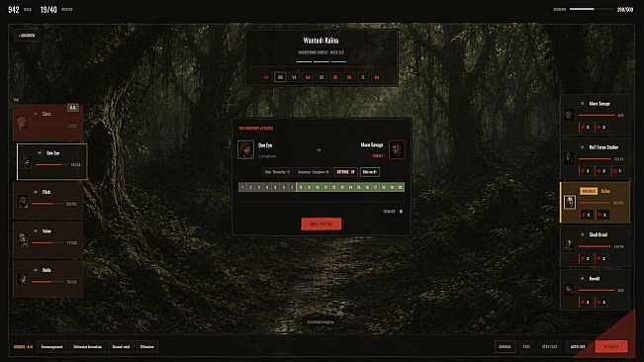644x362 pixels.
Task: Select the Second wind order
Action: [121, 347]
